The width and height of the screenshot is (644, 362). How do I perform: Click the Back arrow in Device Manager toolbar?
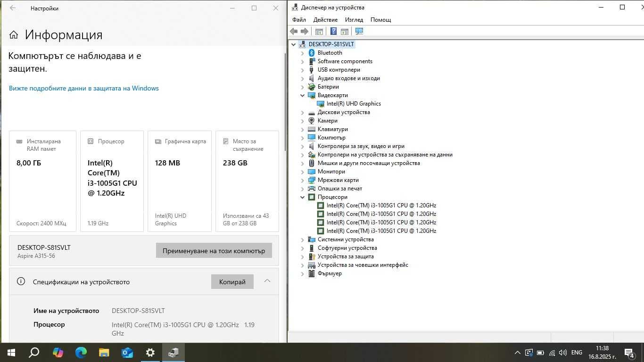294,31
